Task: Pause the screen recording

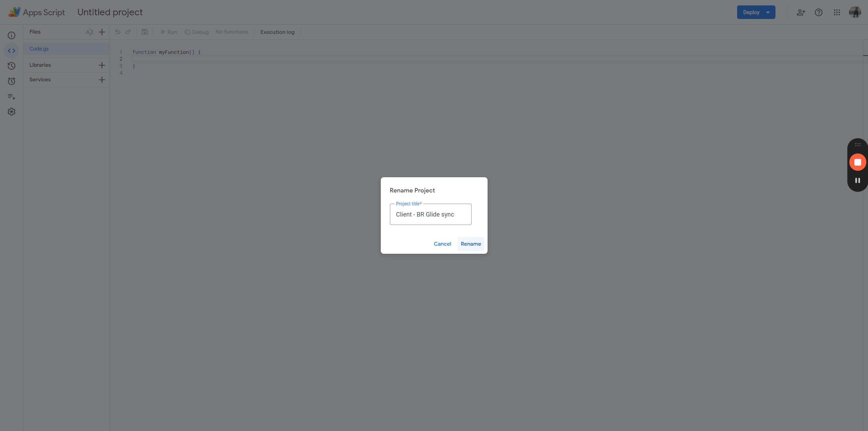Action: (x=857, y=181)
